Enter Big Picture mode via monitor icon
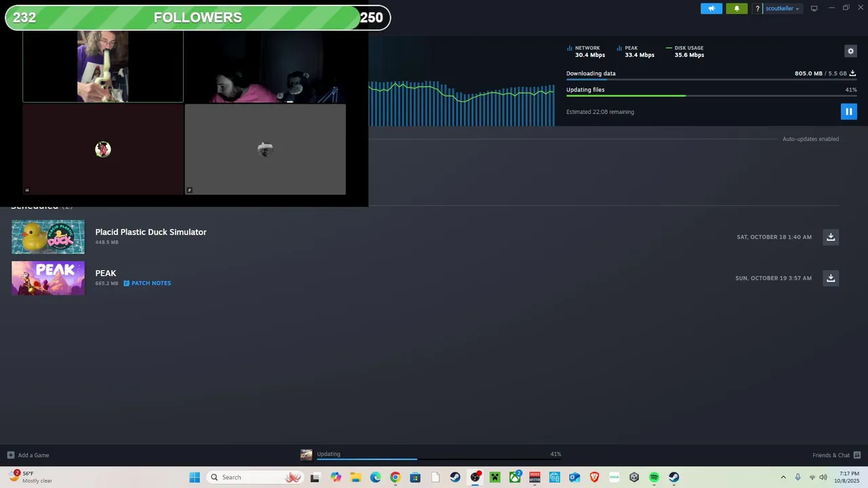Screen dimensions: 868x488 (814, 9)
